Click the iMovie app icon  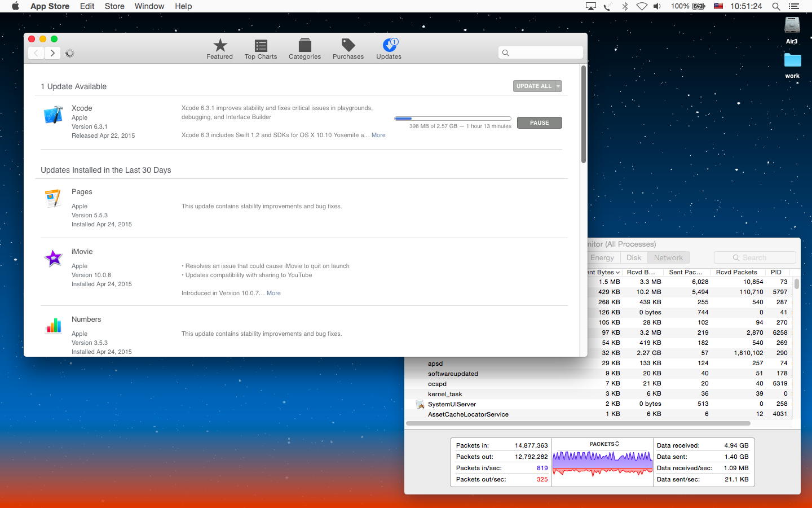point(54,259)
